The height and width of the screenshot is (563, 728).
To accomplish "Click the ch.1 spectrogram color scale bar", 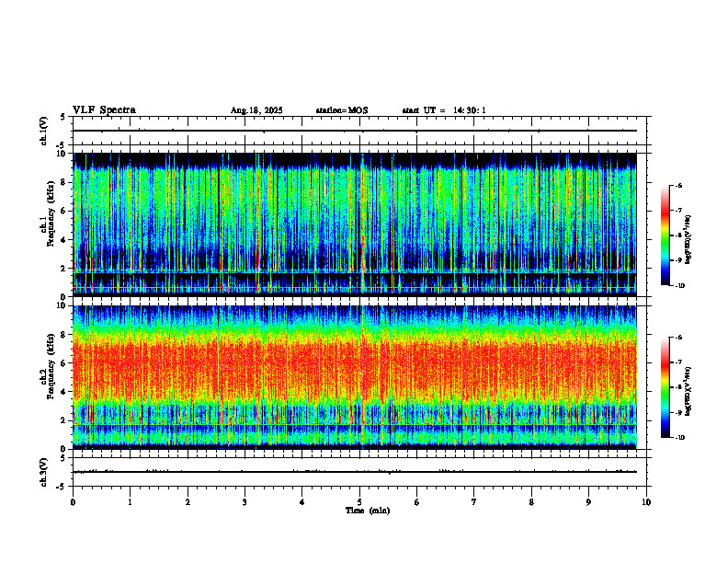I will pyautogui.click(x=665, y=236).
